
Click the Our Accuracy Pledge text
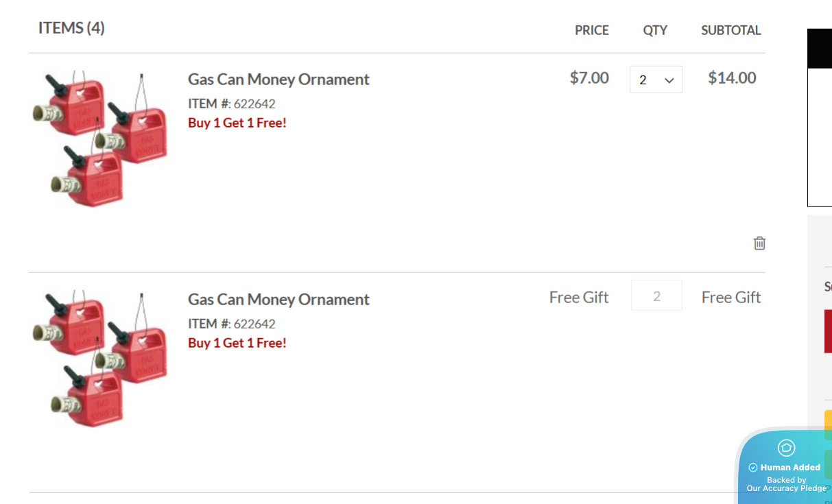[x=787, y=488]
